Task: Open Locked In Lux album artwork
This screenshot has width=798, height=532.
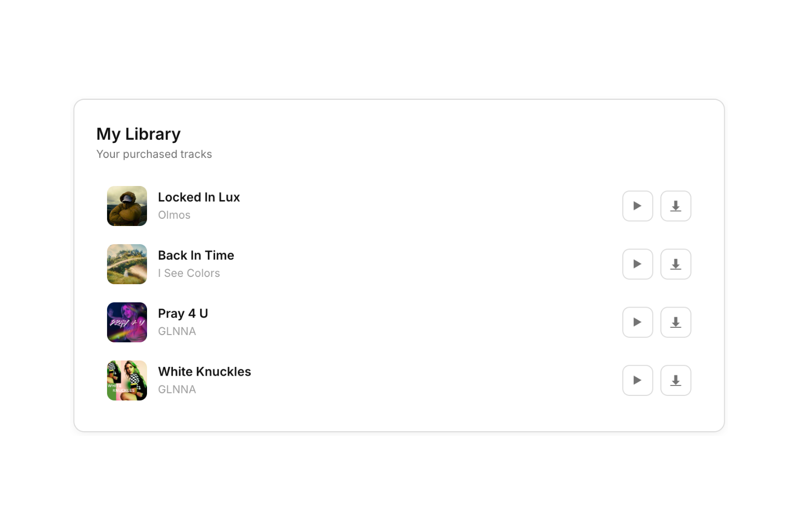Action: click(127, 206)
